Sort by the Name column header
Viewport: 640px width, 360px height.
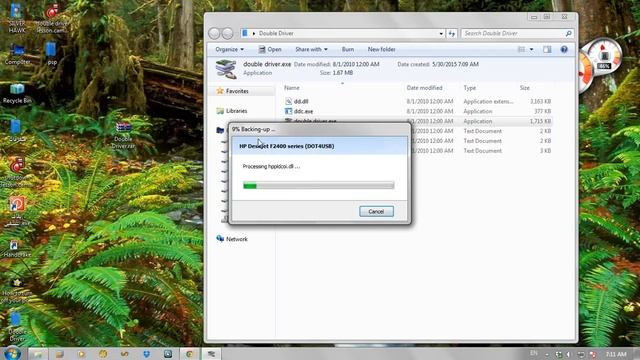point(291,88)
